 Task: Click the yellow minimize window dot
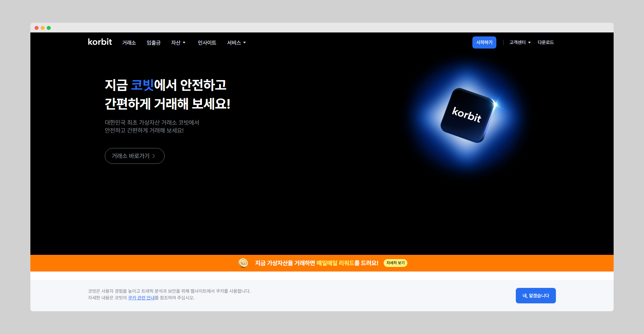[43, 28]
